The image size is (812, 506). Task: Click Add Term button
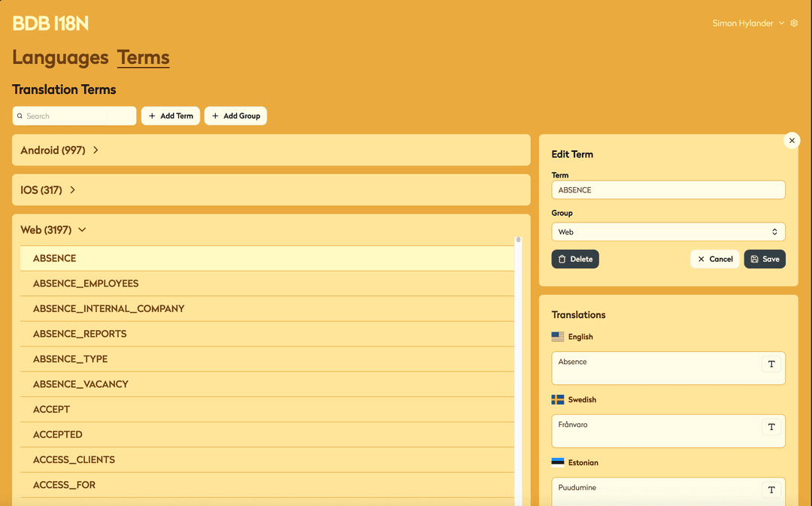point(171,116)
